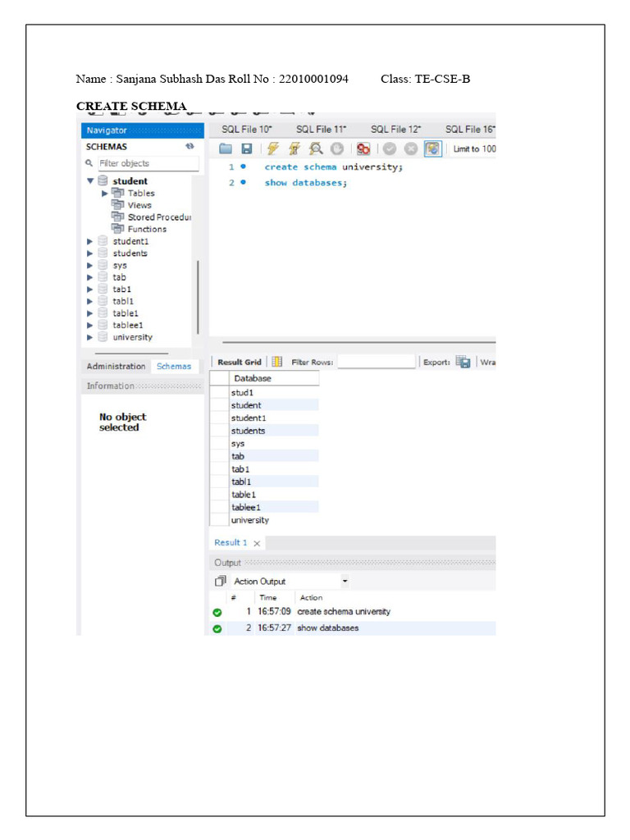Select Stored Procedures under student schema
The width and height of the screenshot is (630, 840).
pyautogui.click(x=159, y=217)
